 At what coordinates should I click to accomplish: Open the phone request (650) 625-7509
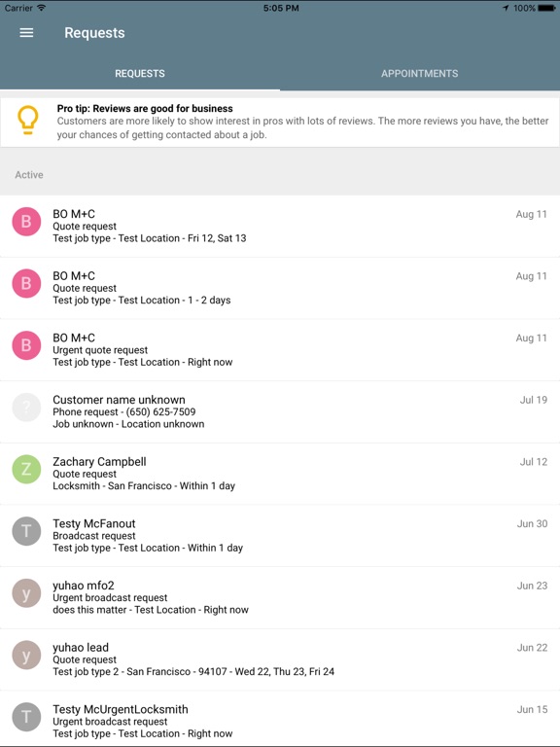point(280,412)
